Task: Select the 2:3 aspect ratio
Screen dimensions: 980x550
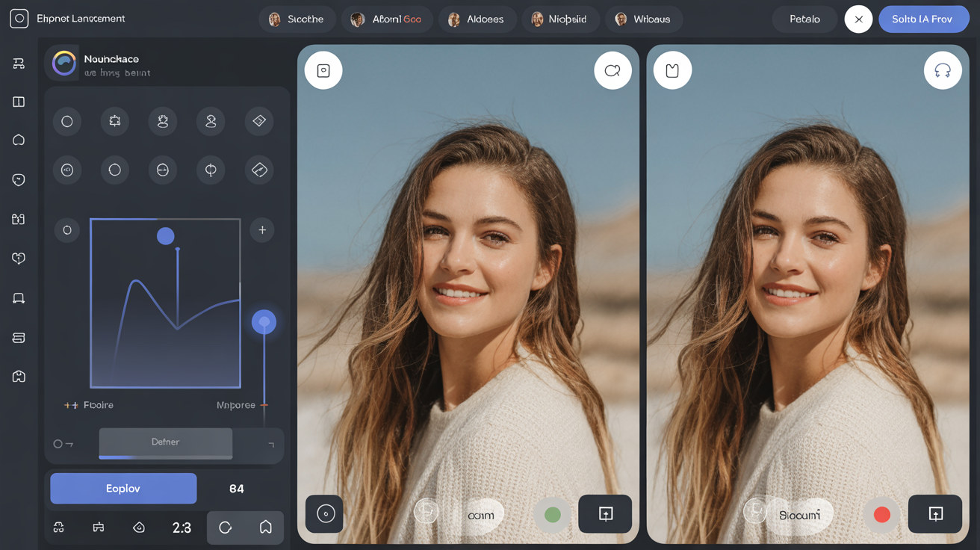Action: pos(182,528)
